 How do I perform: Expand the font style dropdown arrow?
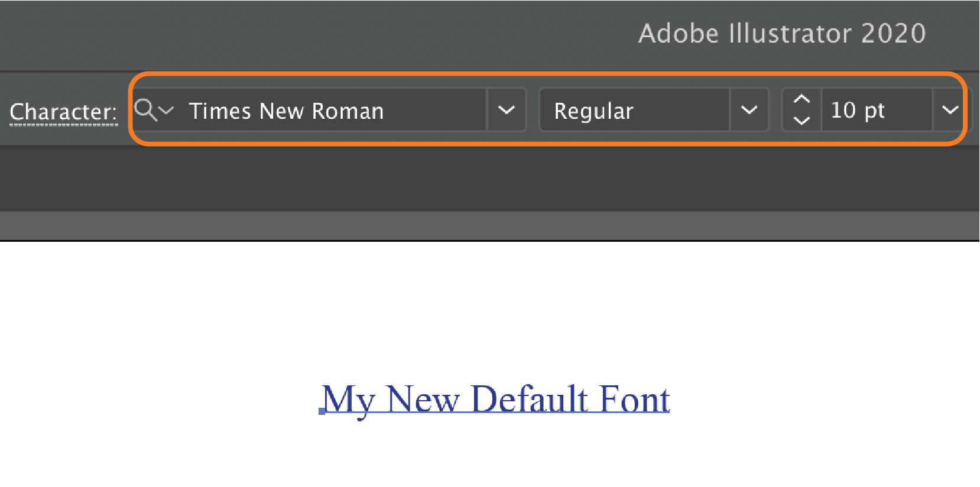point(749,110)
